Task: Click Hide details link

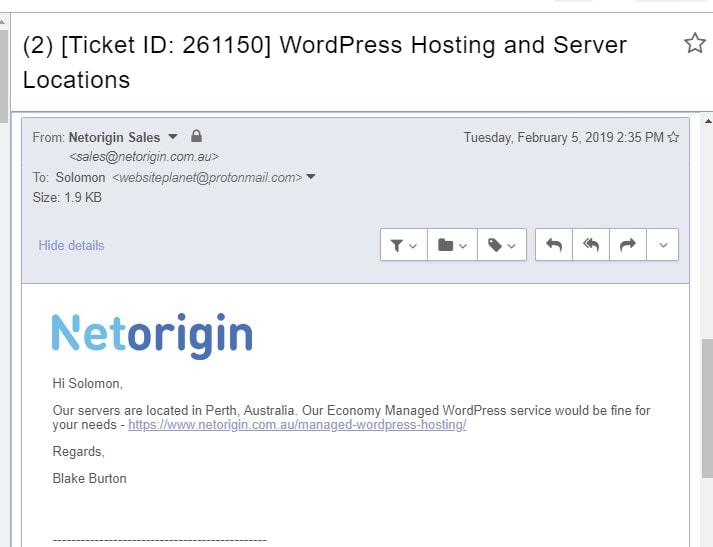Action: coord(71,246)
